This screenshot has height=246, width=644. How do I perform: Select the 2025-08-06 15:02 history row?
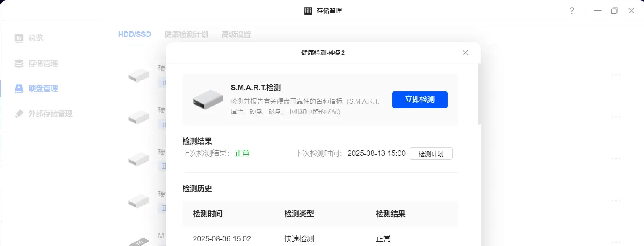pyautogui.click(x=320, y=239)
